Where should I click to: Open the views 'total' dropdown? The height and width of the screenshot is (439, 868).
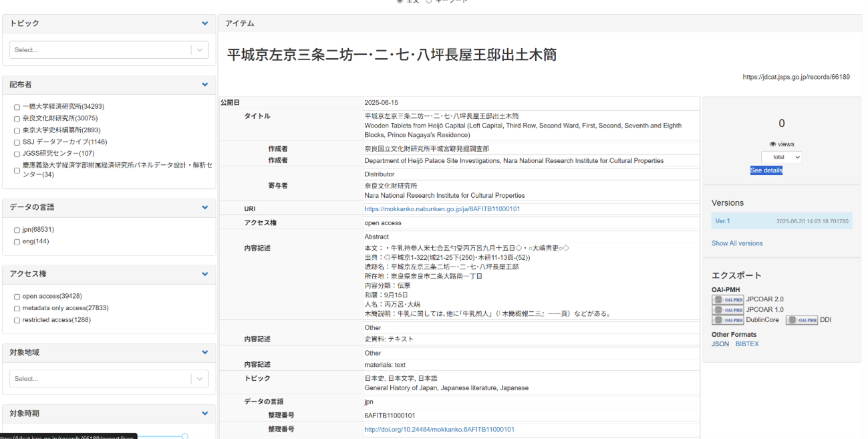point(781,157)
